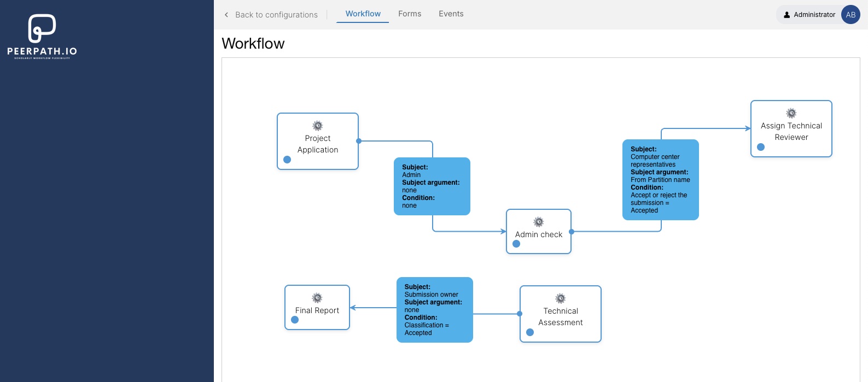The image size is (868, 382).
Task: Select the Workflow tab
Action: click(x=363, y=14)
